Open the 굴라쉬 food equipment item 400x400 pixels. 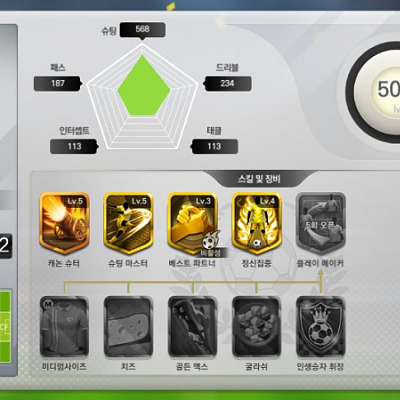click(x=257, y=326)
